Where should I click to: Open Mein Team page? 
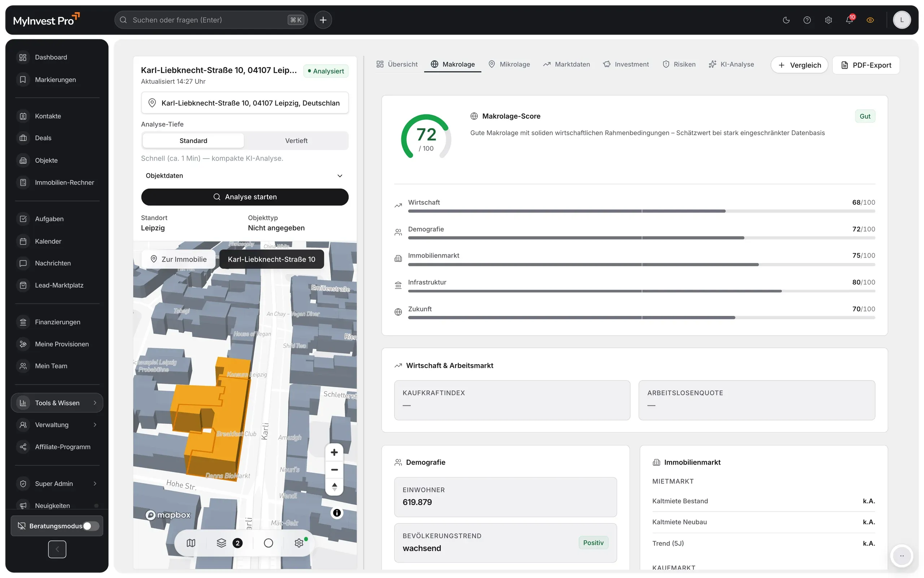(57, 366)
